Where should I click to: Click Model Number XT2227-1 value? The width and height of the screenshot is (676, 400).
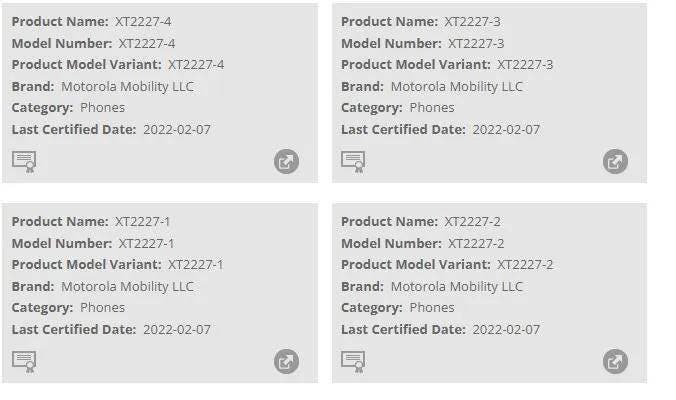(146, 244)
